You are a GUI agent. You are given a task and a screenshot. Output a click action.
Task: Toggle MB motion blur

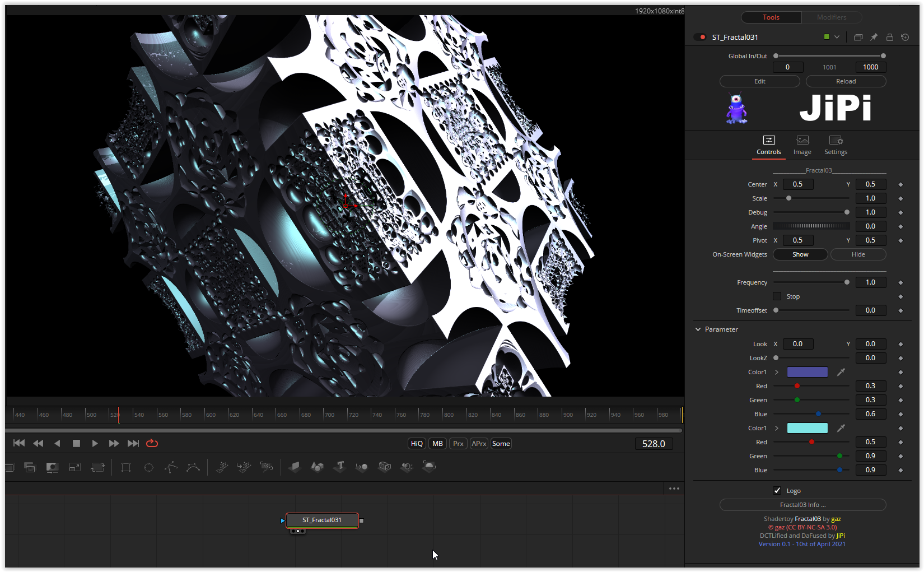pos(438,444)
